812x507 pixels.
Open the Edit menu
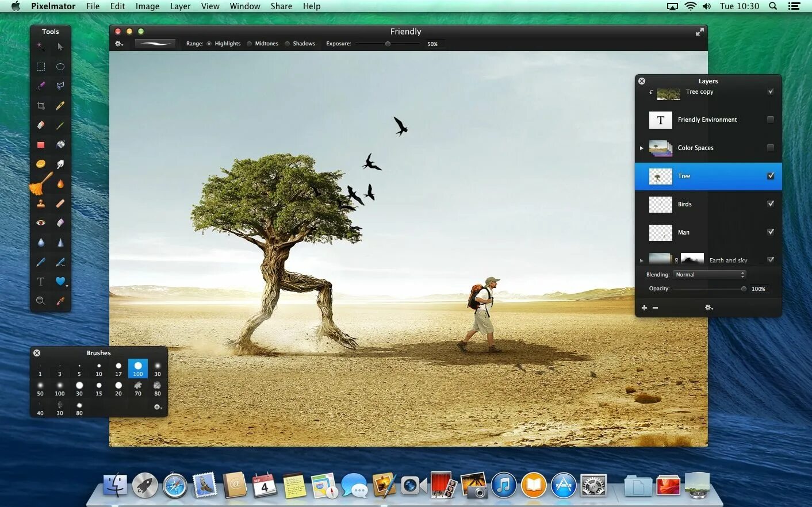point(117,6)
